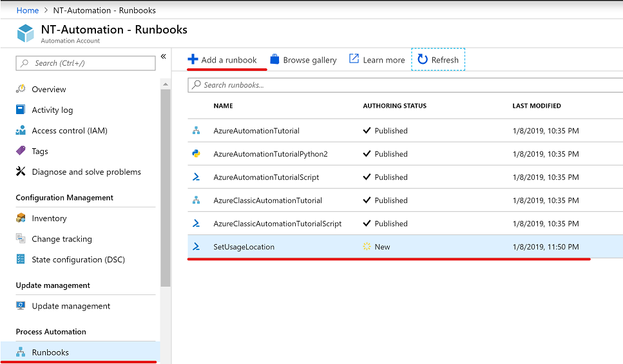Open the Activity log menu item
This screenshot has height=364, width=623.
coord(52,110)
